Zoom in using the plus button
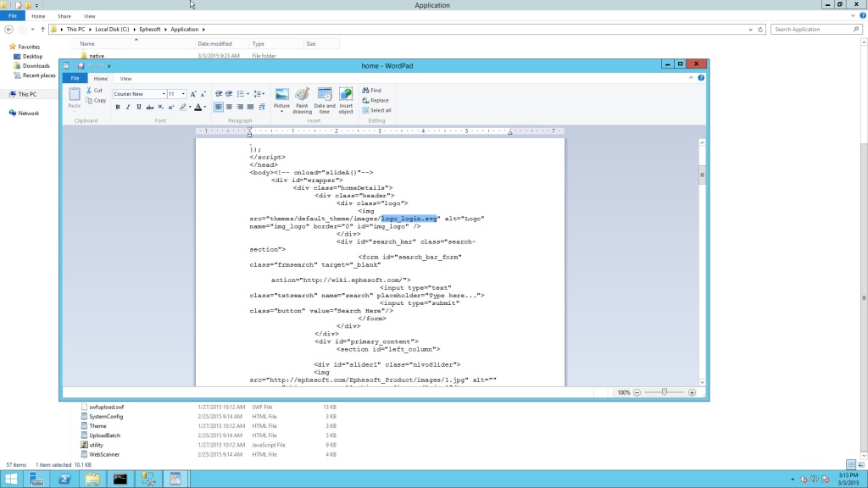 tap(692, 393)
